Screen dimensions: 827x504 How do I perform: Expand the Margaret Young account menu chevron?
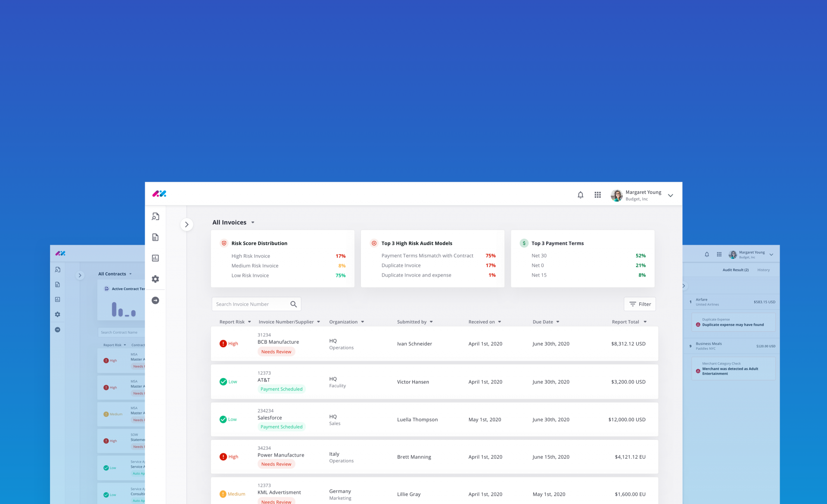[670, 196]
